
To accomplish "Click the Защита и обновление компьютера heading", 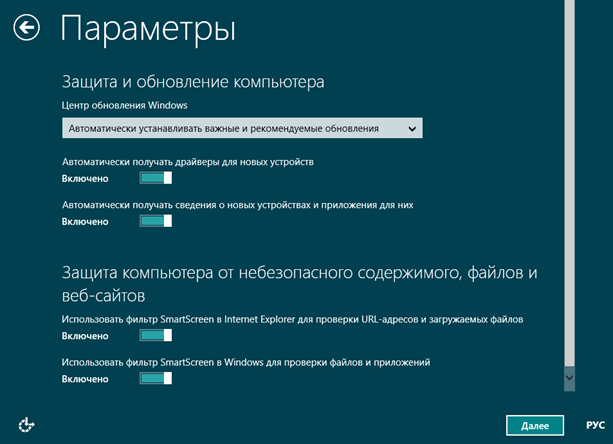I will (193, 82).
